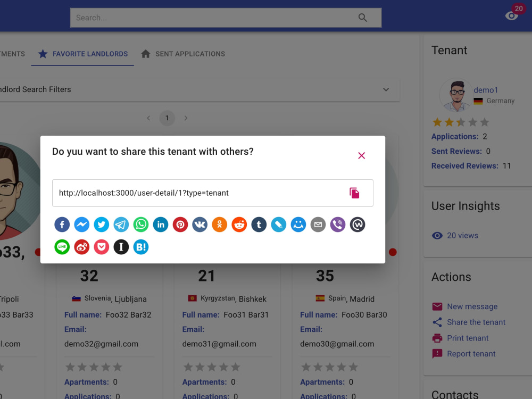Go to next page arrow
The width and height of the screenshot is (532, 399).
tap(186, 118)
